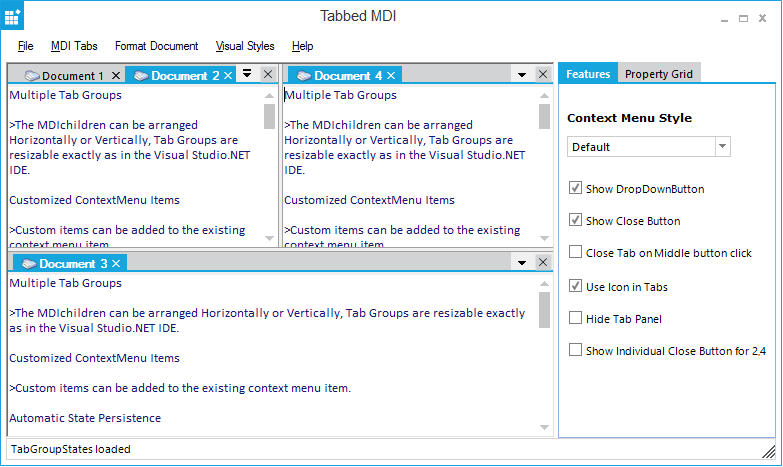Close the Document 1 tab with its X

click(116, 76)
